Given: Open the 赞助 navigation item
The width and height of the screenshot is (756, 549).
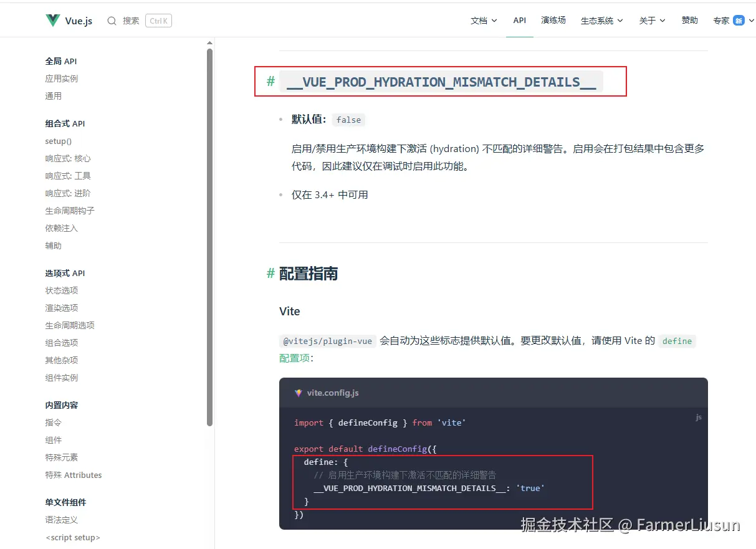Looking at the screenshot, I should (689, 21).
